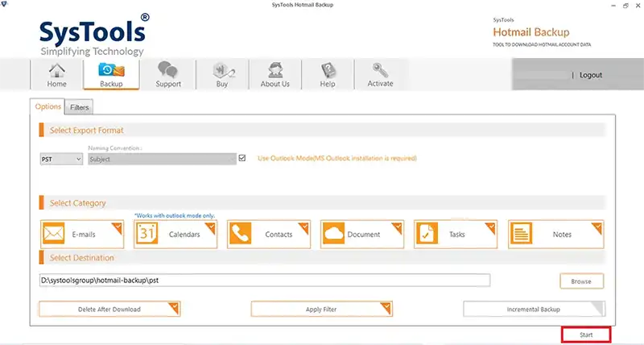This screenshot has height=345, width=644.
Task: Toggle the Contacts category check corner
Action: (304, 227)
